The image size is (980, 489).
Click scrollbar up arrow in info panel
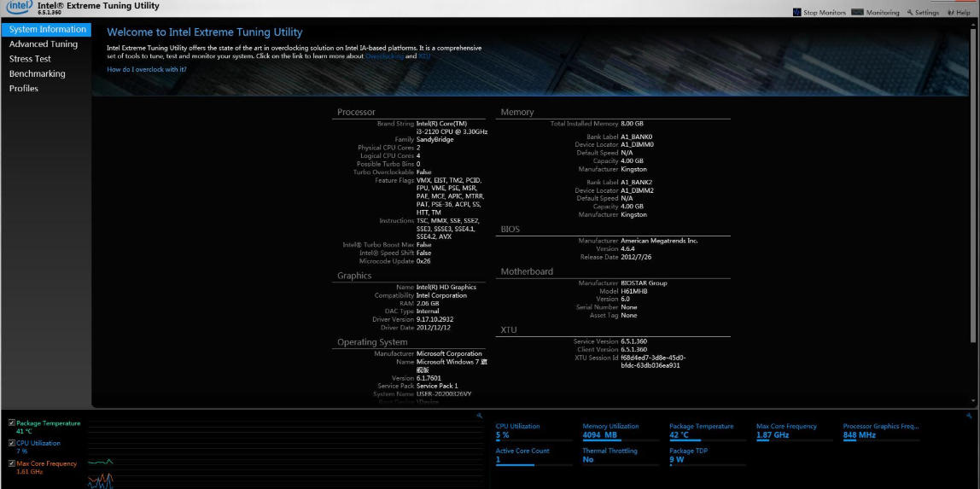[x=974, y=25]
